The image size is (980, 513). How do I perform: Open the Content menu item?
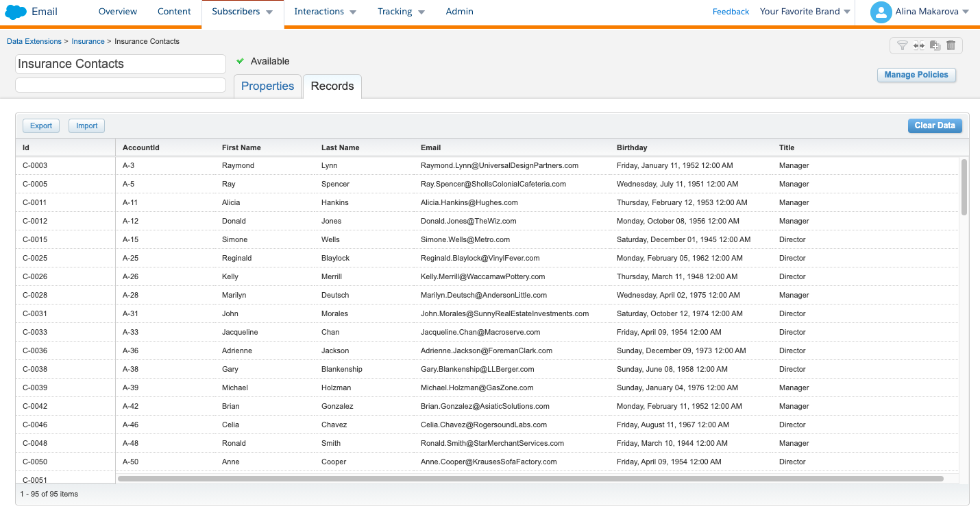pyautogui.click(x=174, y=12)
